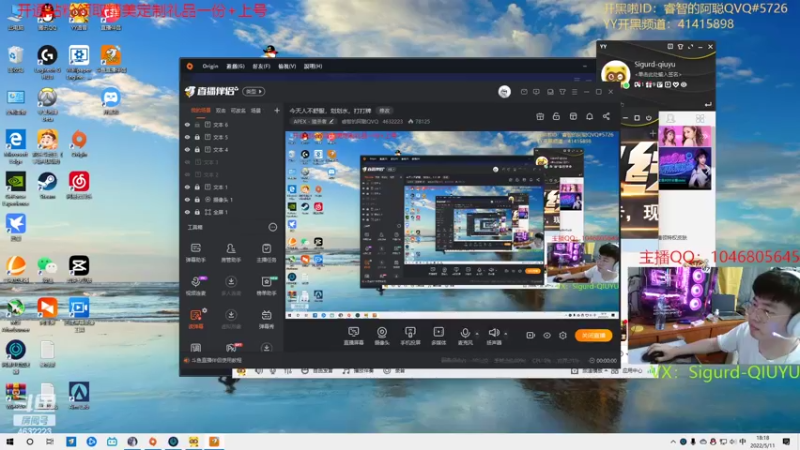Toggle visibility eye of 文本 4 layer
This screenshot has width=800, height=450.
point(187,149)
